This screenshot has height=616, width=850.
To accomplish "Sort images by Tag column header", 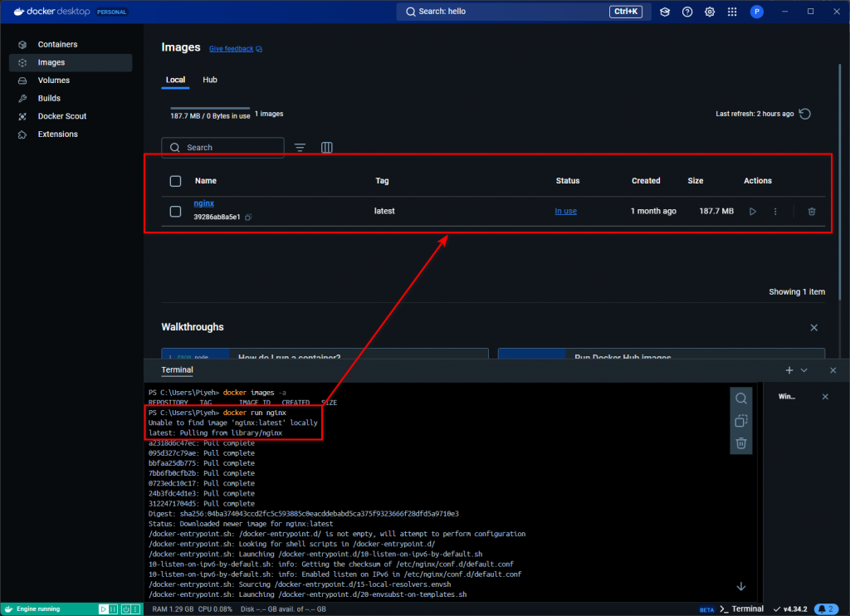I will (x=382, y=181).
